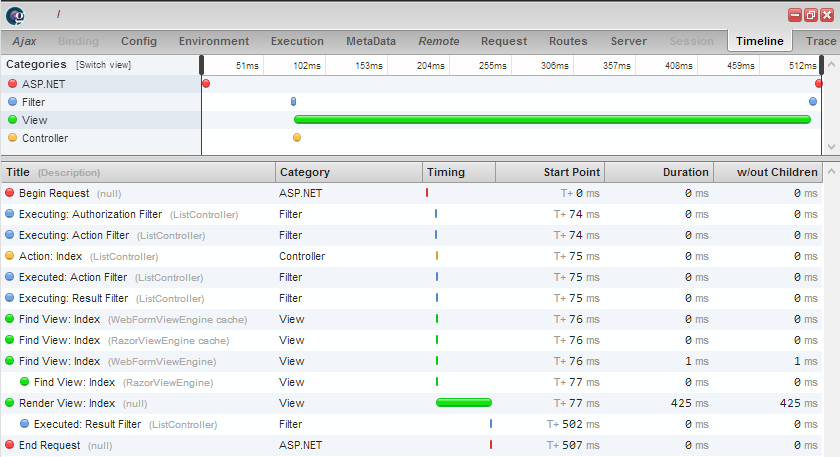This screenshot has width=840, height=457.
Task: Open the Timeline tab
Action: tap(760, 41)
